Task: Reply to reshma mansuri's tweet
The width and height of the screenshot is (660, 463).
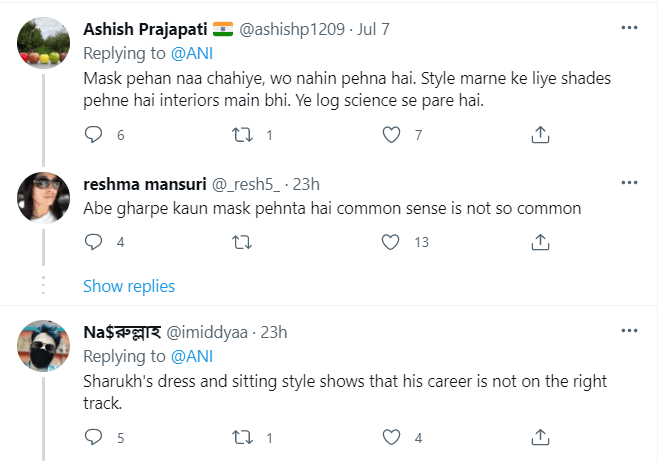Action: coord(93,241)
